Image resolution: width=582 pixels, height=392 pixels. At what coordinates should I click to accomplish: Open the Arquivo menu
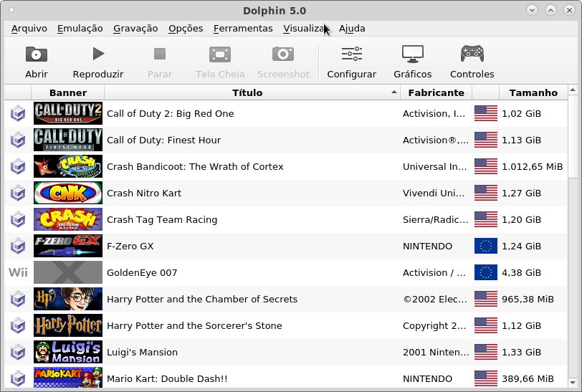coord(29,29)
